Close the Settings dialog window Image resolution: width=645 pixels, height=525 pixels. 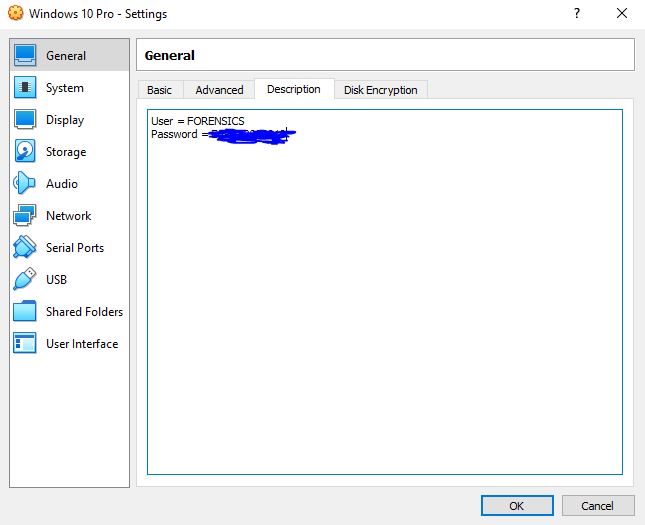pos(622,13)
